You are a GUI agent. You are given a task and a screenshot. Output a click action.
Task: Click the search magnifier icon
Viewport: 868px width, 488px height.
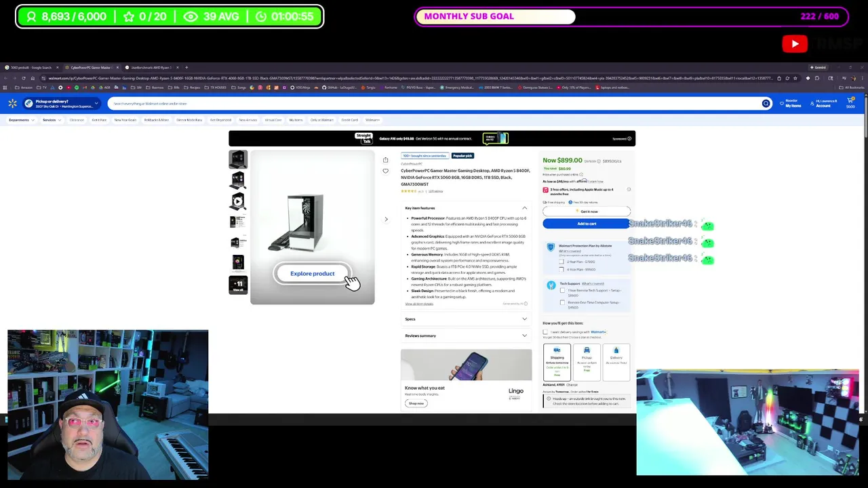click(x=766, y=104)
